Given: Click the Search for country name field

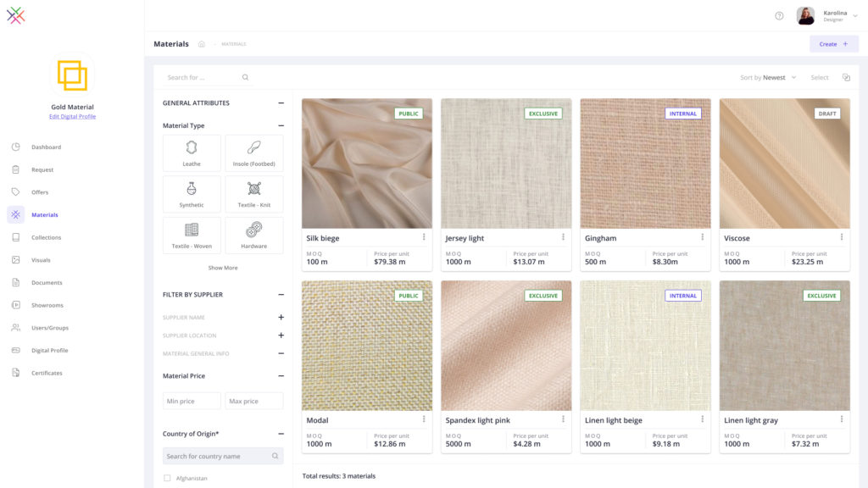Looking at the screenshot, I should [x=223, y=456].
